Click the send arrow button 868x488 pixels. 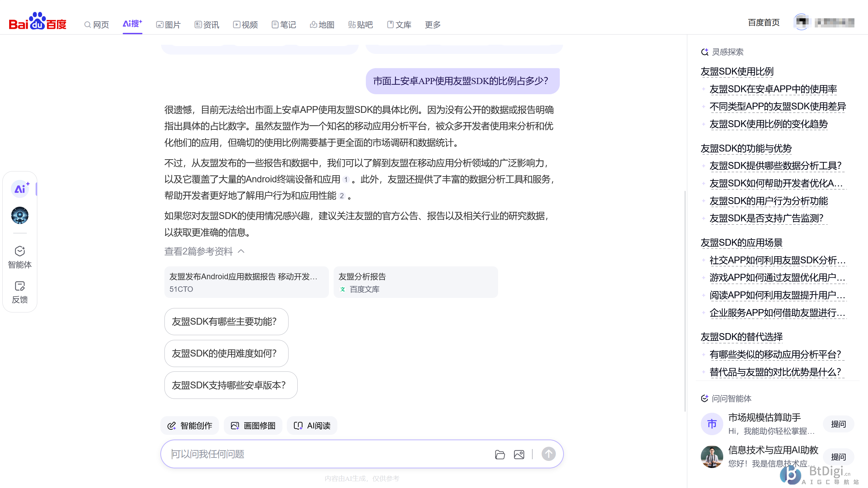pos(549,454)
